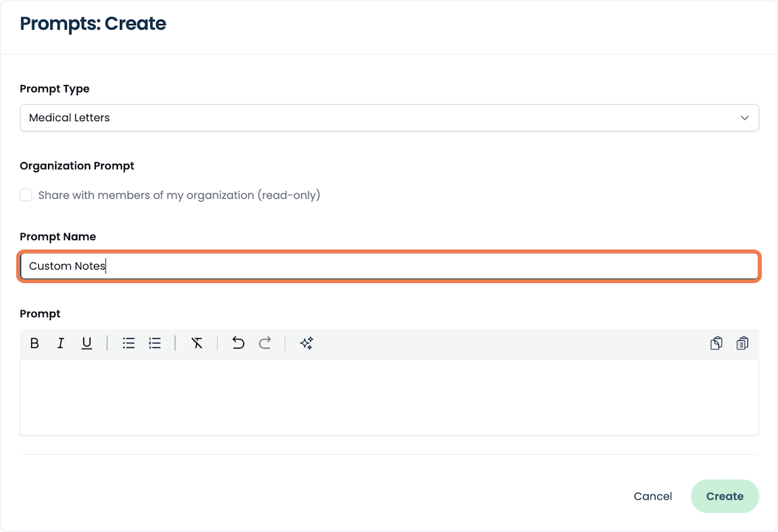Cancel prompt creation
This screenshot has height=532, width=778.
(x=653, y=496)
